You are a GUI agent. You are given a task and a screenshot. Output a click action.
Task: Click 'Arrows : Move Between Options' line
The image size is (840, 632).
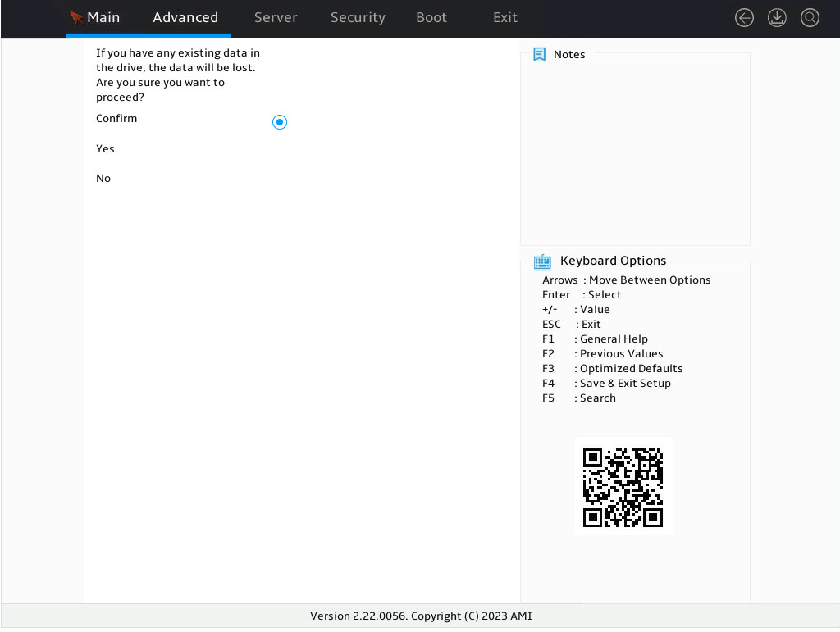click(x=626, y=280)
